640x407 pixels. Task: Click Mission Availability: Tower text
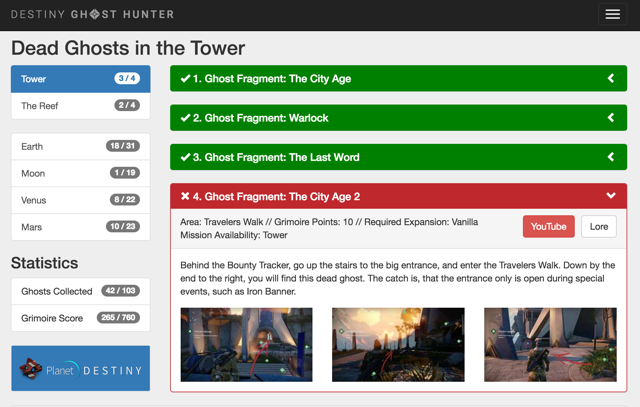coord(234,235)
